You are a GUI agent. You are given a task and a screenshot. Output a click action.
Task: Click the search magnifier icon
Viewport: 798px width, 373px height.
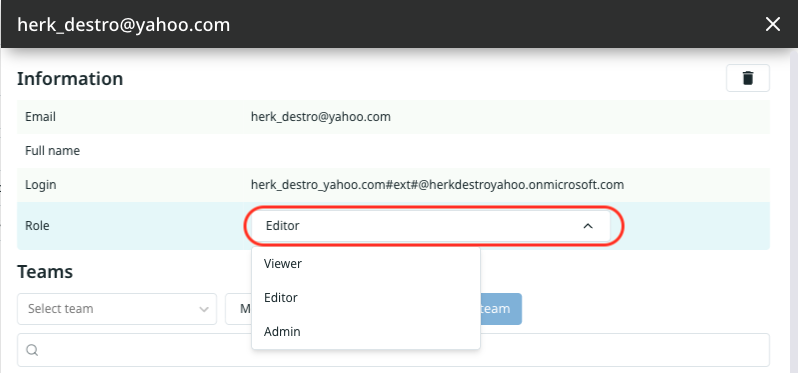click(x=32, y=350)
